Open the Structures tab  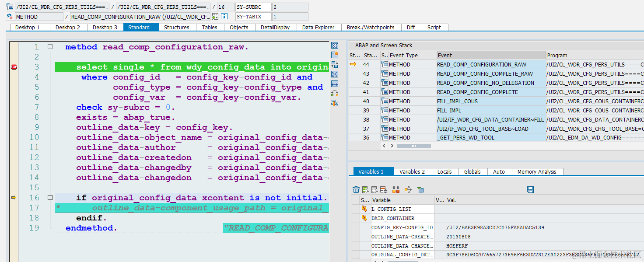[x=176, y=27]
